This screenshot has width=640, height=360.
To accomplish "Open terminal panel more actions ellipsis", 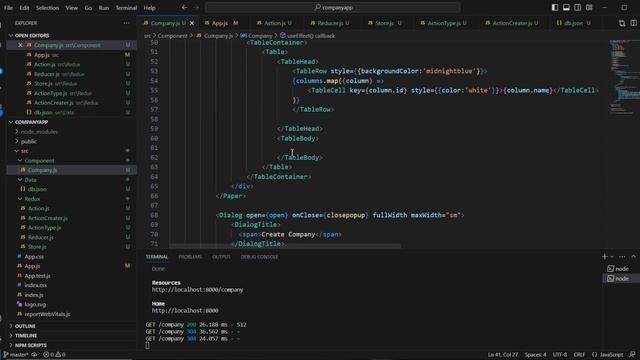I will (x=622, y=257).
